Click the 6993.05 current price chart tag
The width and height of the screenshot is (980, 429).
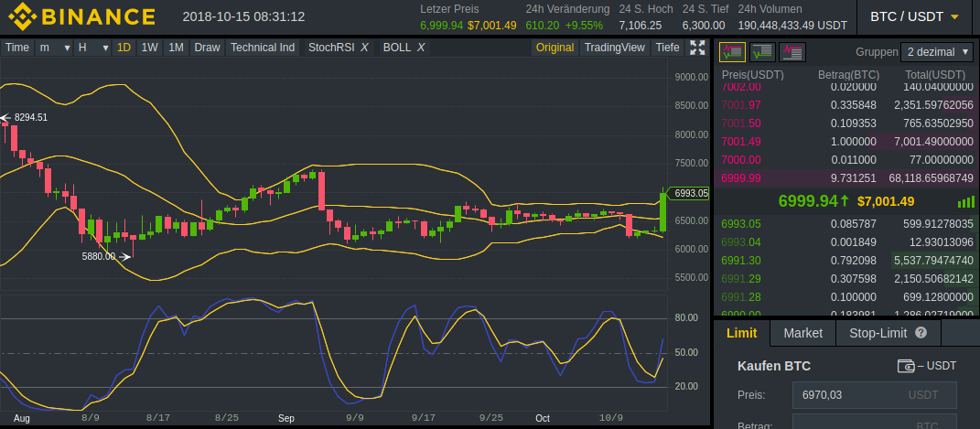point(687,194)
